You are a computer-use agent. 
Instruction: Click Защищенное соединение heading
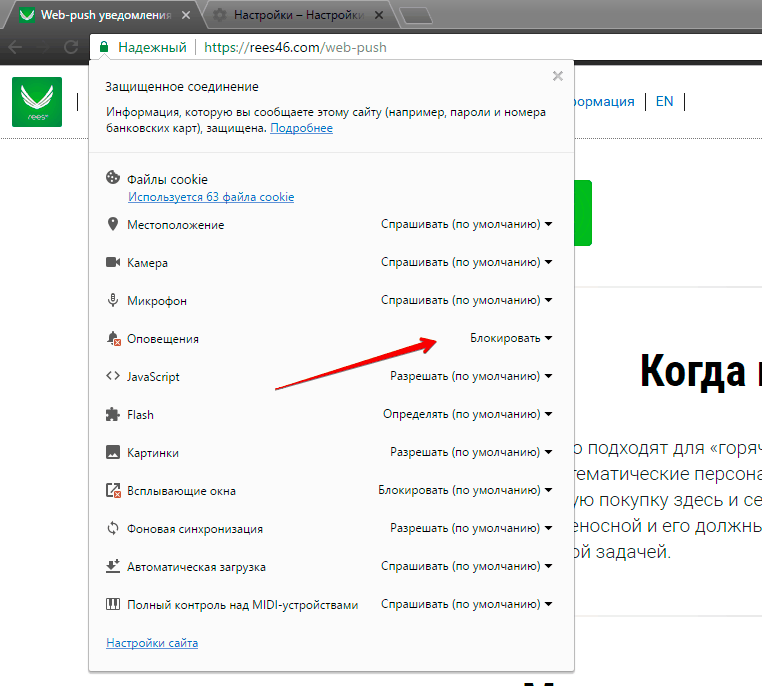182,87
